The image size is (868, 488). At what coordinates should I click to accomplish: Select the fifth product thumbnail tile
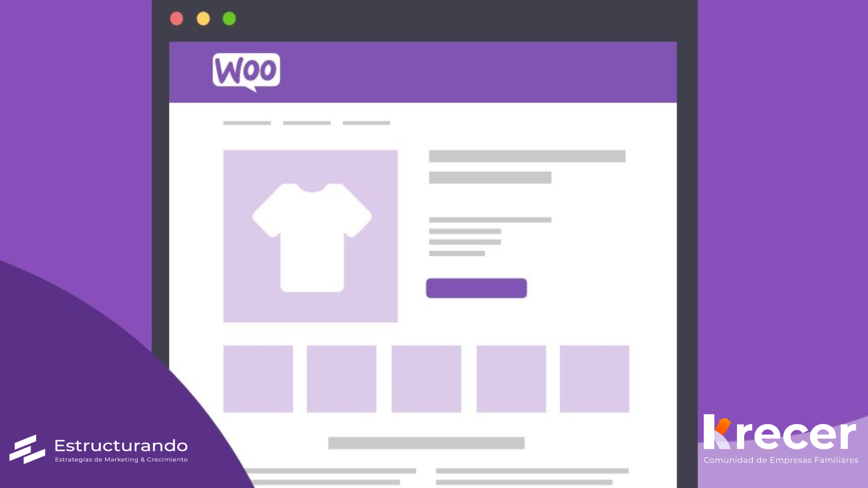click(x=594, y=379)
